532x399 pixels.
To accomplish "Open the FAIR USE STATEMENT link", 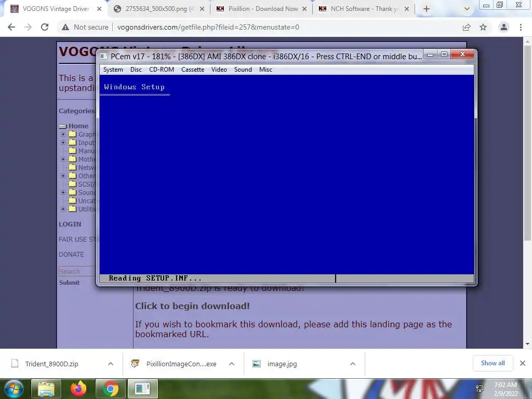I will click(77, 239).
